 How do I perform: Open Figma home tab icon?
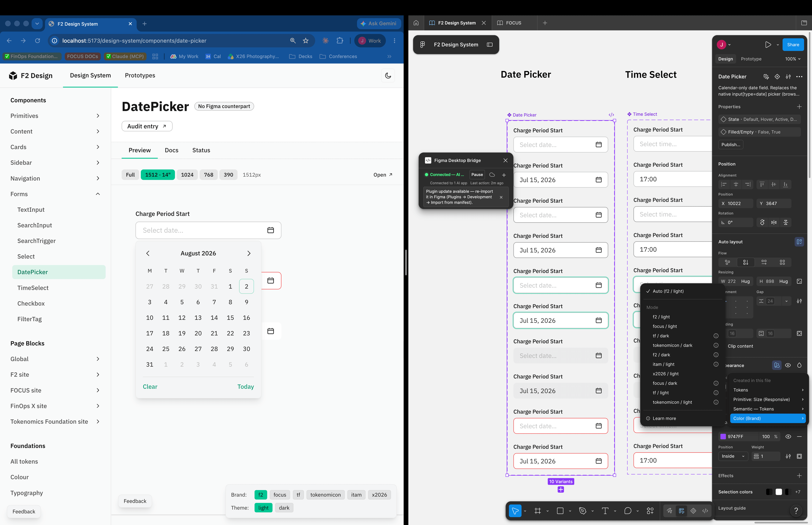[416, 23]
